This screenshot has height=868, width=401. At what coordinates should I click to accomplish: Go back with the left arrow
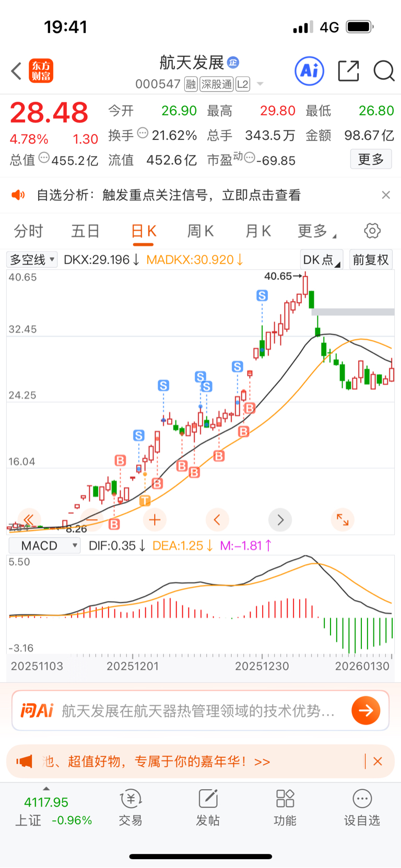pos(16,71)
